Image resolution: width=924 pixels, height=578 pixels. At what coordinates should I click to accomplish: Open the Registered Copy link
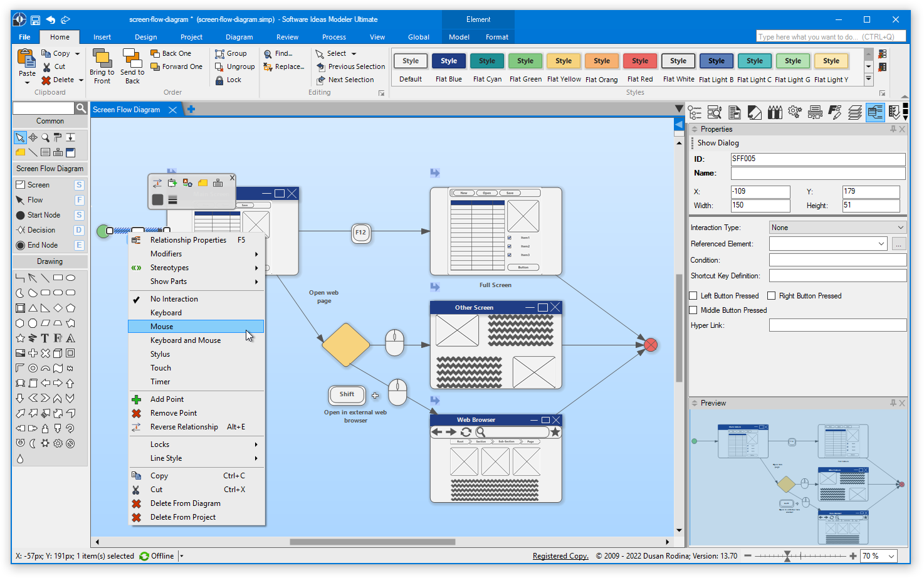point(560,556)
